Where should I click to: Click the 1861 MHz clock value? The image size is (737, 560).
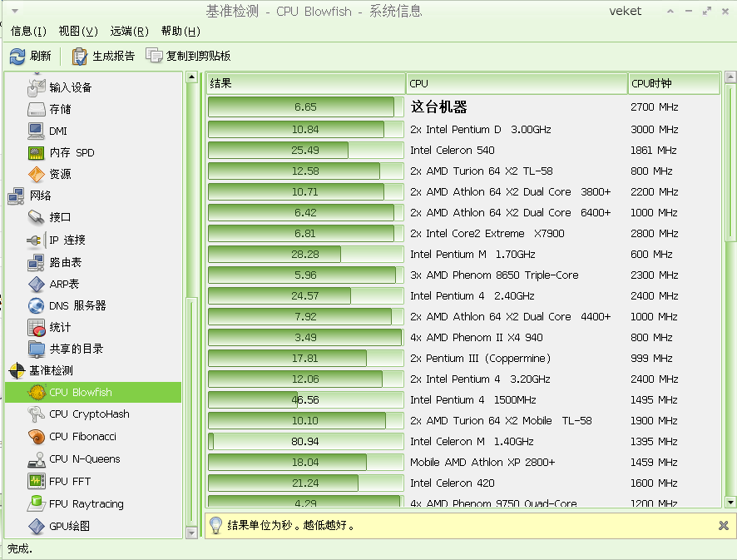[x=653, y=151]
